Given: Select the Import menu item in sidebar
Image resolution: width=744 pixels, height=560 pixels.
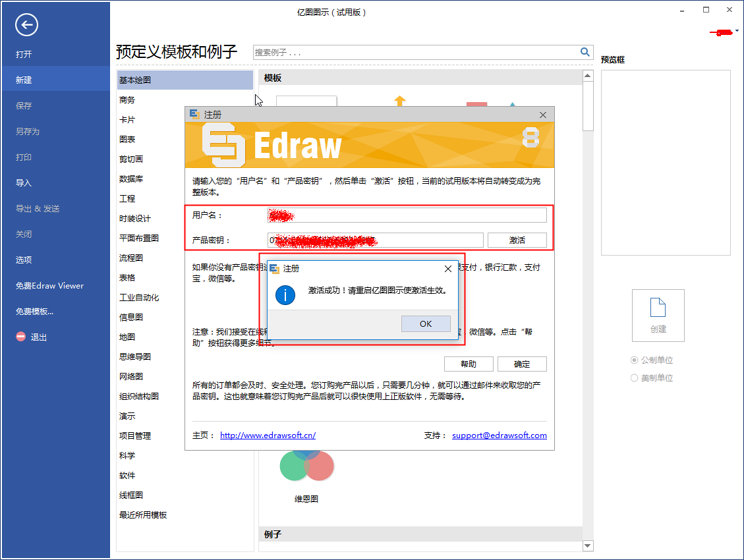Looking at the screenshot, I should [x=24, y=182].
